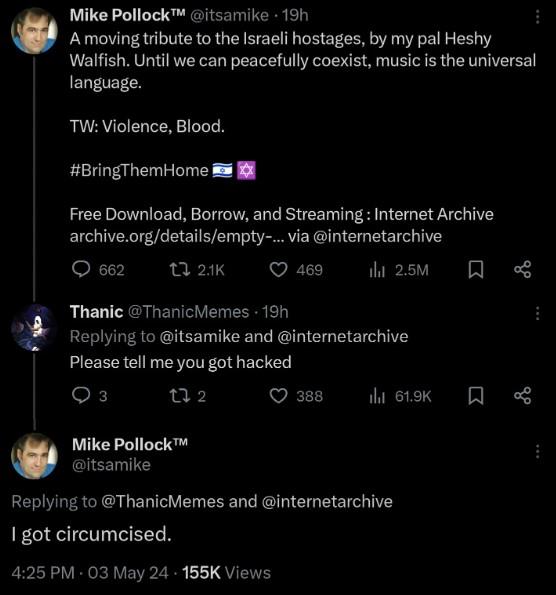Open Thanic's Sonic profile picture
The height and width of the screenshot is (595, 556).
pyautogui.click(x=34, y=327)
